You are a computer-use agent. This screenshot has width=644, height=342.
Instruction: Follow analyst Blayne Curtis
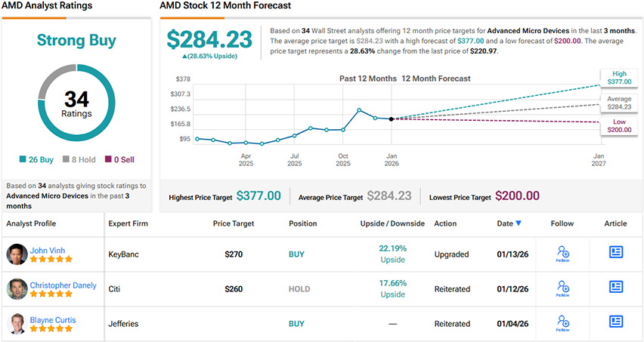click(562, 322)
